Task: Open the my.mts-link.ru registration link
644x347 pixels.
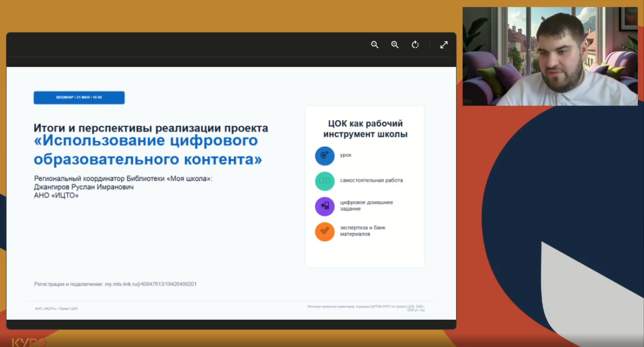Action: (151, 284)
